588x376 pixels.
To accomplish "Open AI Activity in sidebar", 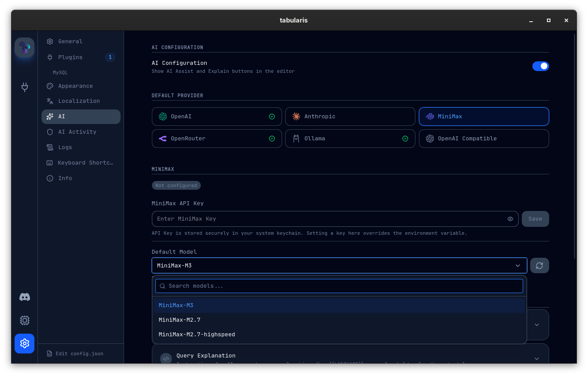I will tap(81, 132).
